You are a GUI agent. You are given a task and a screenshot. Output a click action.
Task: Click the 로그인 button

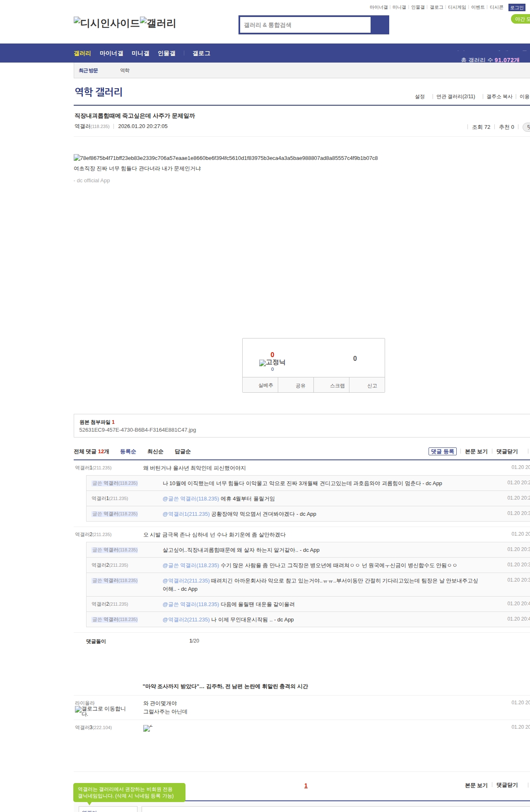[517, 7]
